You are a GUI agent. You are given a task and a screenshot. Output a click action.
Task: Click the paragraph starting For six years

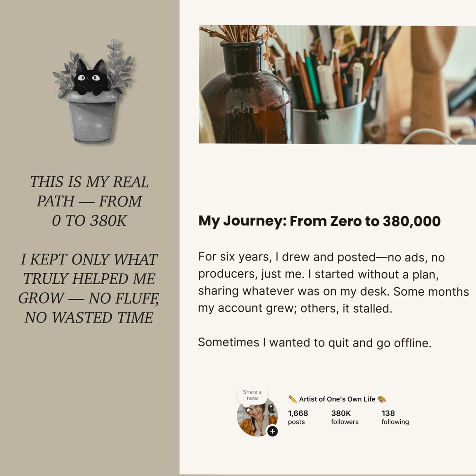(333, 283)
